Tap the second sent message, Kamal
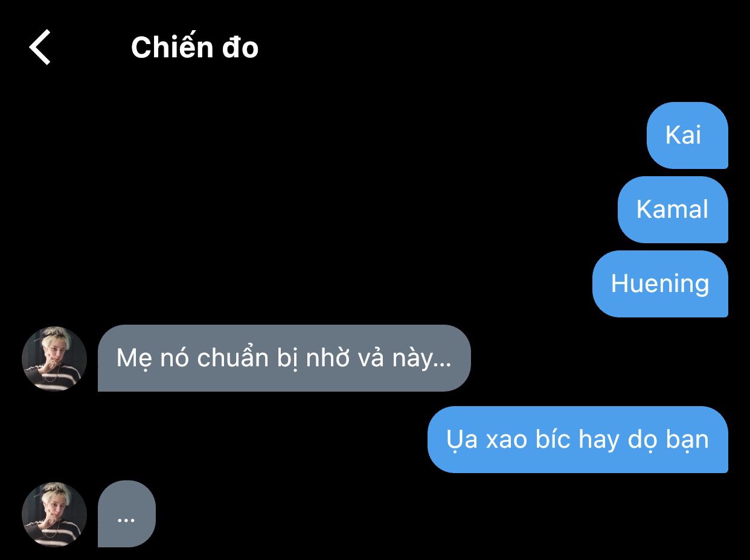Viewport: 750px width, 560px height. (673, 209)
